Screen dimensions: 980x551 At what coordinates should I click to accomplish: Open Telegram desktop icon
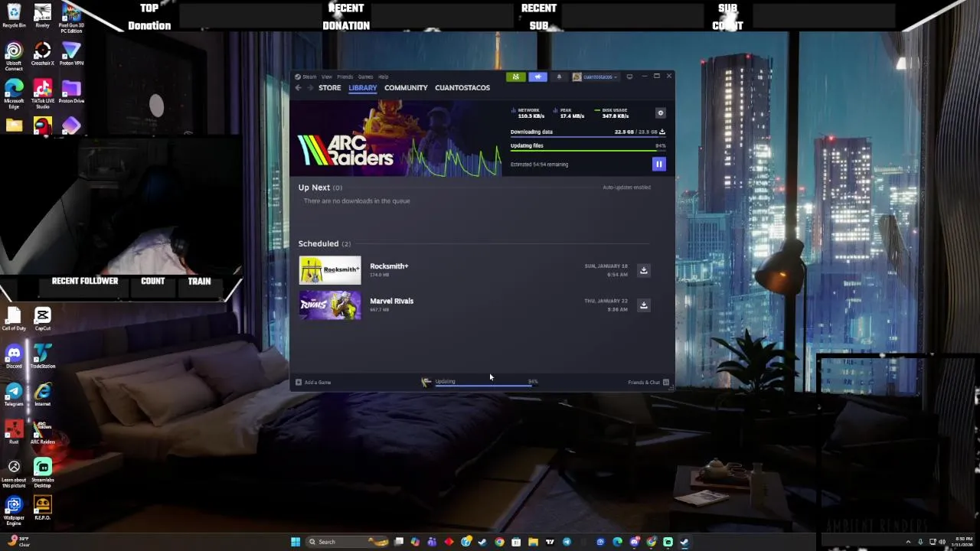coord(14,394)
